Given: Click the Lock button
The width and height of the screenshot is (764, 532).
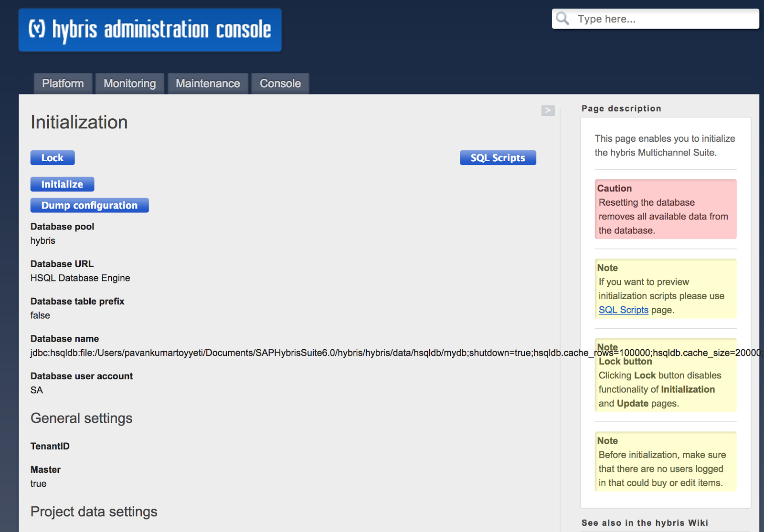Looking at the screenshot, I should click(52, 157).
